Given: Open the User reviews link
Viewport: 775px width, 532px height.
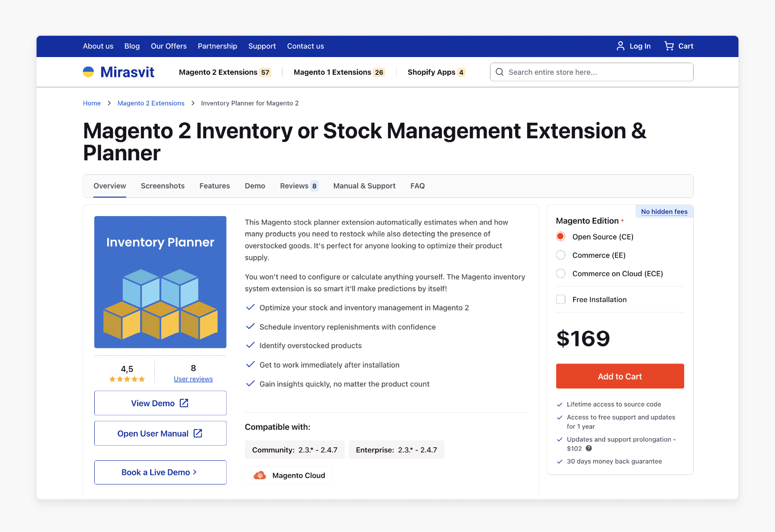Looking at the screenshot, I should 193,379.
